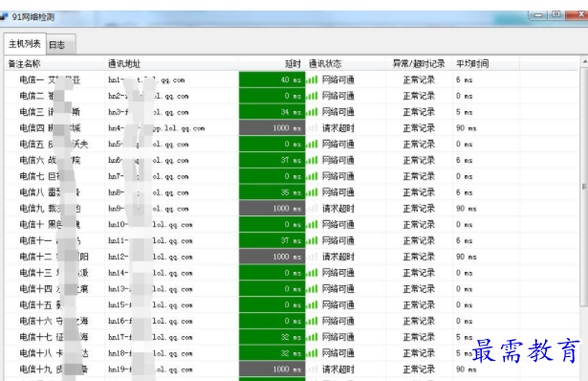The width and height of the screenshot is (588, 381).
Task: Click the scrollbar up arrow of the host list
Action: (584, 61)
